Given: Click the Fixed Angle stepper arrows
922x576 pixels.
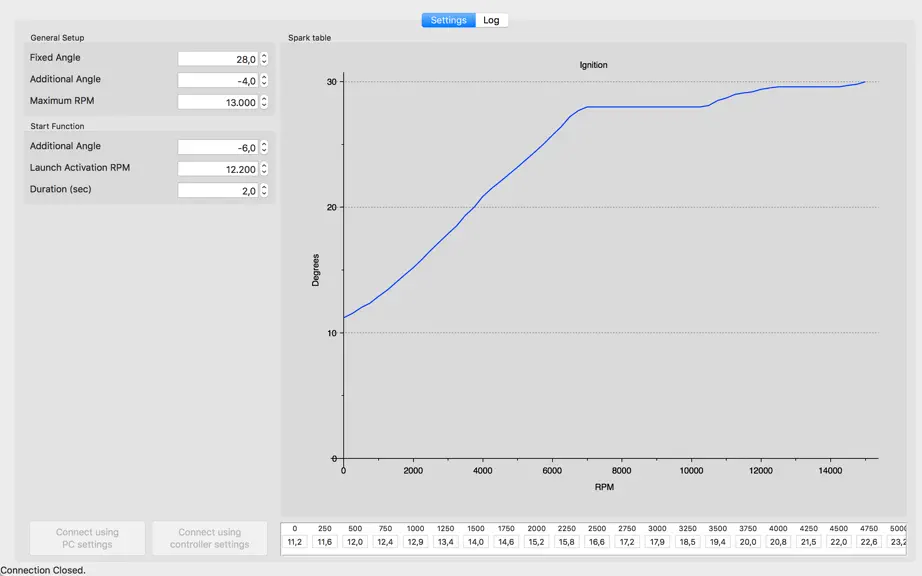Looking at the screenshot, I should 264,59.
